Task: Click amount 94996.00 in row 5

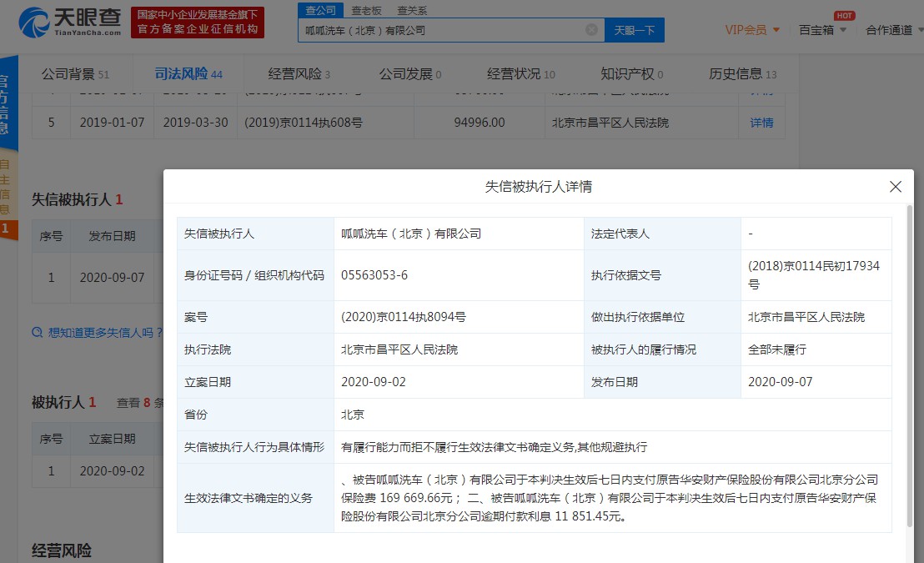Action: (x=479, y=123)
